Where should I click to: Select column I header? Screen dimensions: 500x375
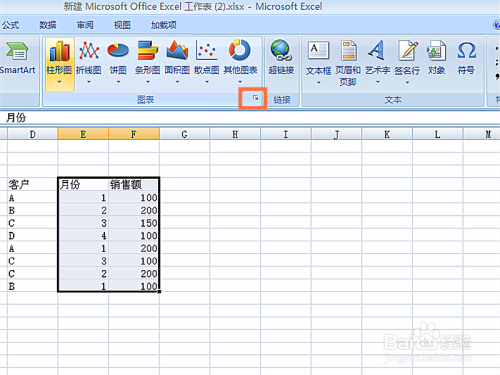tap(286, 134)
